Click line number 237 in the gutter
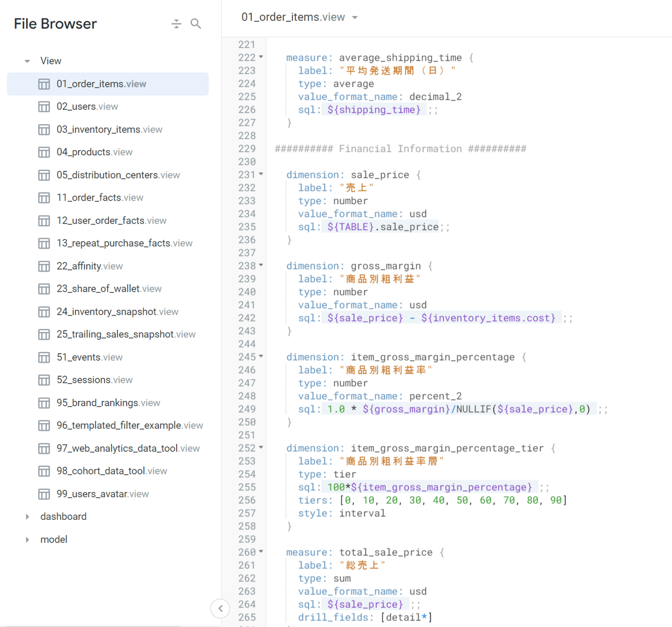 247,253
